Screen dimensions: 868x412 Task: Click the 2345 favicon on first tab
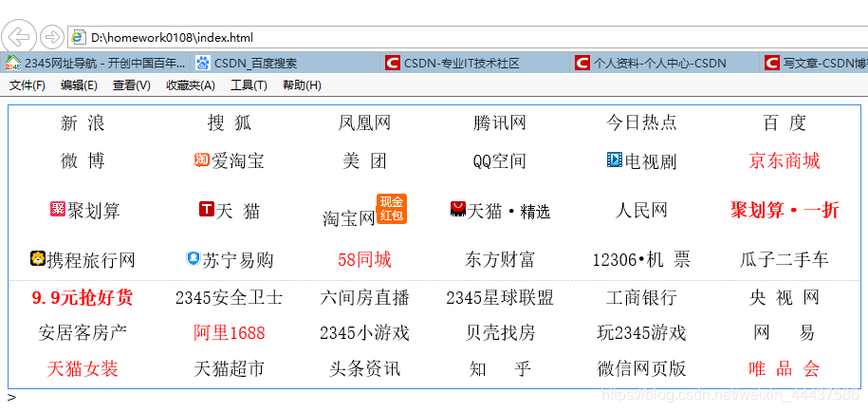pos(12,63)
